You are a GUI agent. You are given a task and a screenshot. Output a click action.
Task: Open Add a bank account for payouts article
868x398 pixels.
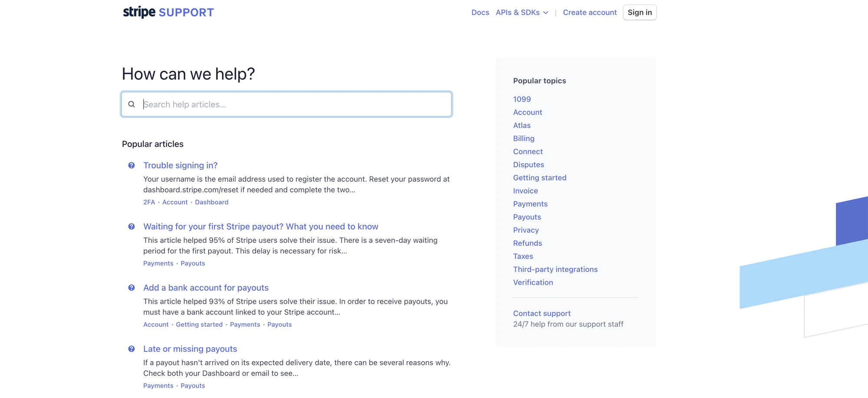click(x=206, y=288)
